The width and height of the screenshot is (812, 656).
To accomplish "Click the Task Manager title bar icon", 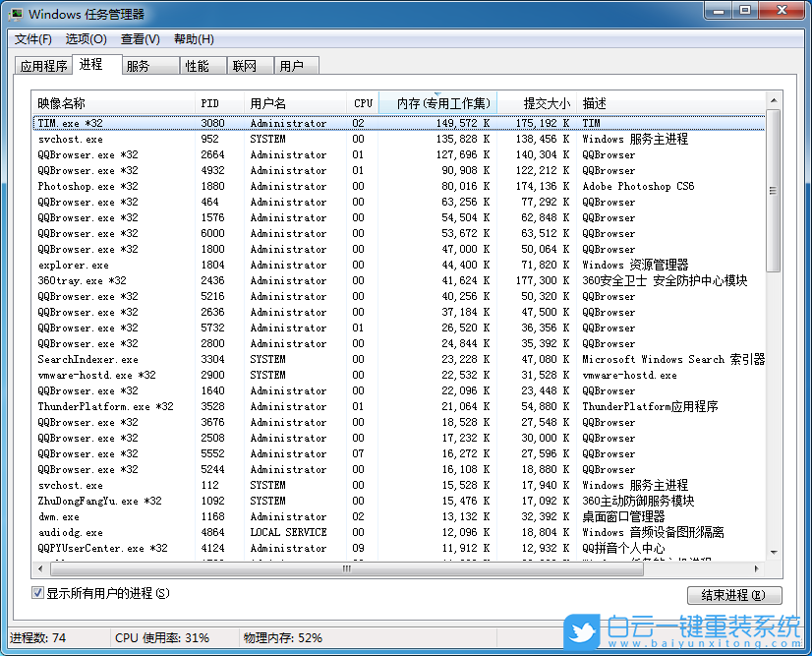I will 17,14.
